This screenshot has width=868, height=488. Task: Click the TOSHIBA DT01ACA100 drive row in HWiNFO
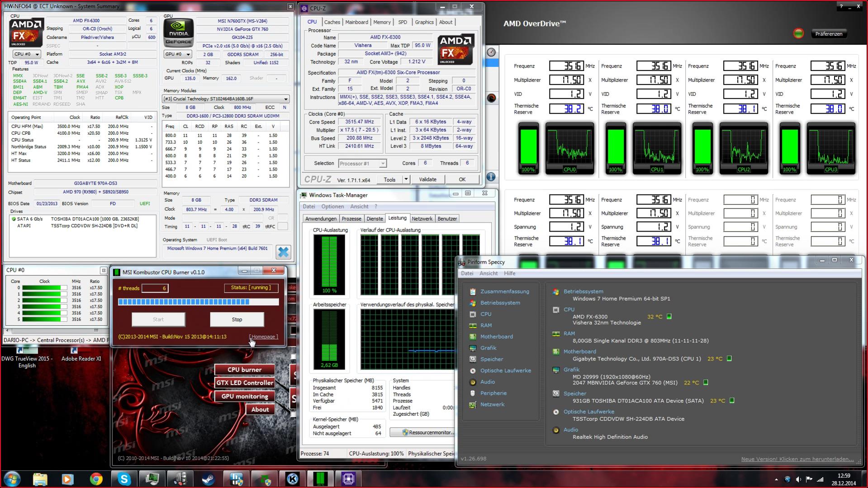click(x=83, y=219)
